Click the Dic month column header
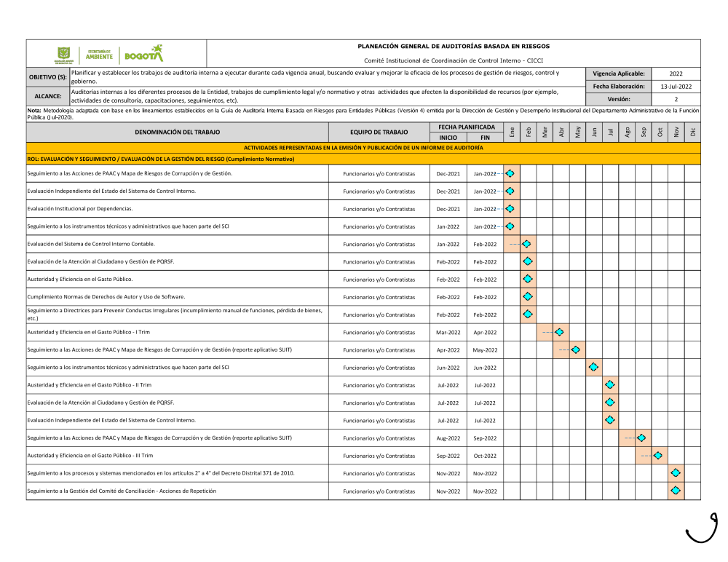 (x=692, y=132)
